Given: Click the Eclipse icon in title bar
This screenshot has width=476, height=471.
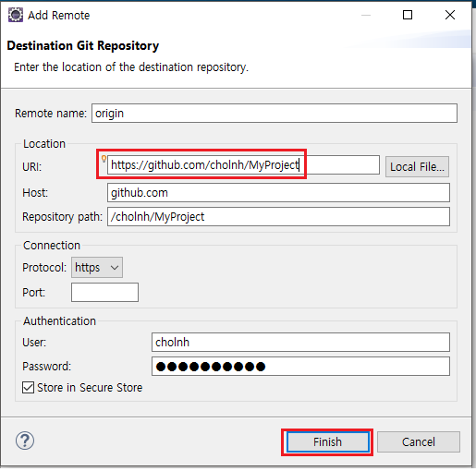Looking at the screenshot, I should pyautogui.click(x=16, y=15).
